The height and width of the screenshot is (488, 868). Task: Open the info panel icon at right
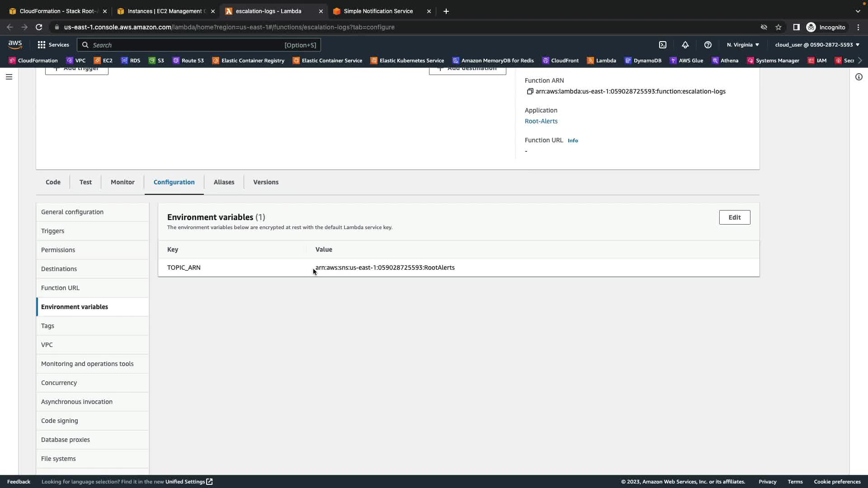pyautogui.click(x=859, y=77)
